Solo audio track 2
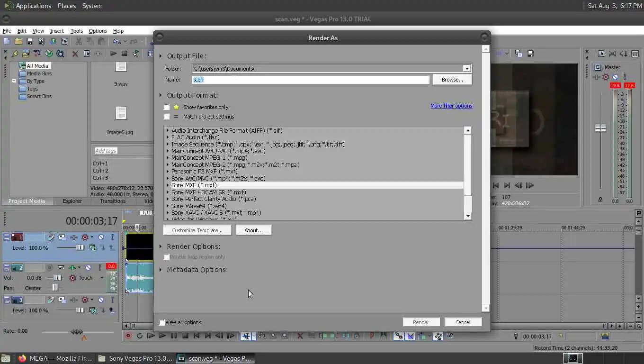 click(100, 268)
